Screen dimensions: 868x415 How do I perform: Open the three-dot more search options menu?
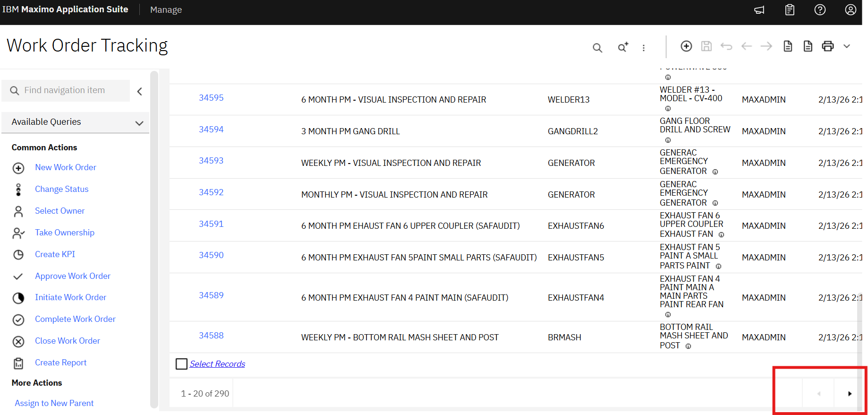tap(644, 48)
